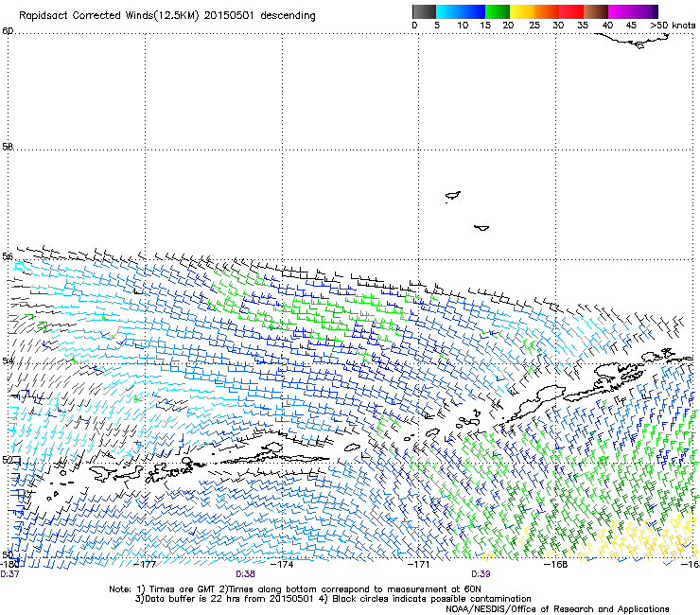The height and width of the screenshot is (615, 700).
Task: Click the green 15-20 knots color segment
Action: 498,11
